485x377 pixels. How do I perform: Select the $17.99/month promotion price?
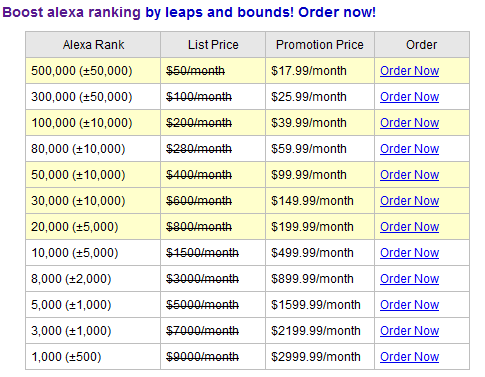[309, 71]
